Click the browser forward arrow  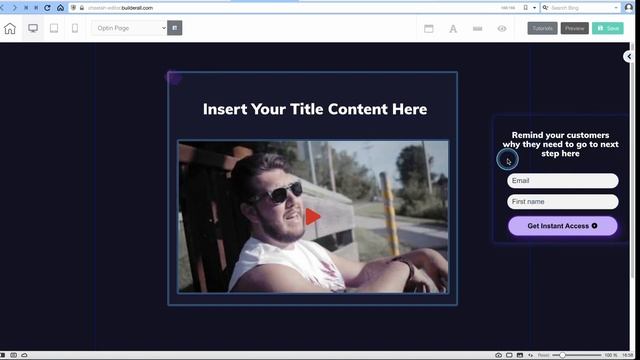[14, 8]
